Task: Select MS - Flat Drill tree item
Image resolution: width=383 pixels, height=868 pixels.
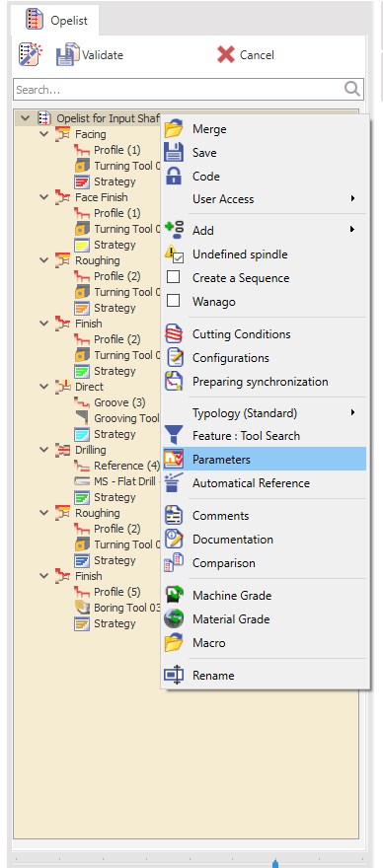Action: click(127, 481)
